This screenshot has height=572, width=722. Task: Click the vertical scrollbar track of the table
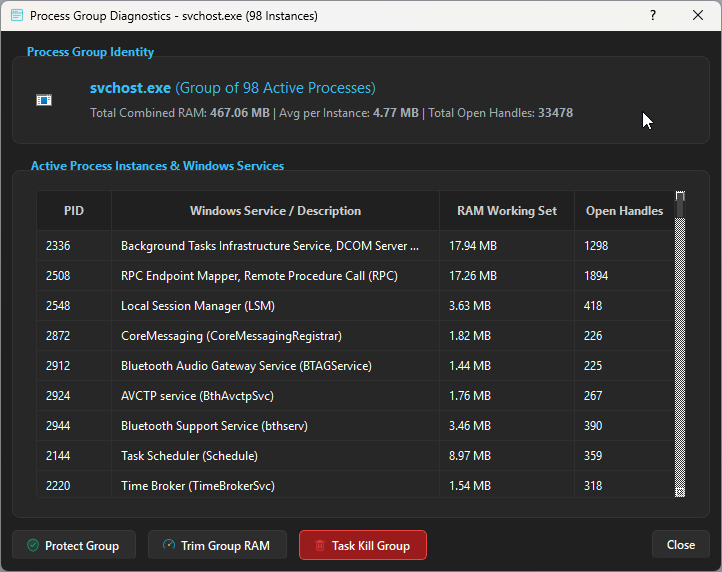(x=680, y=352)
